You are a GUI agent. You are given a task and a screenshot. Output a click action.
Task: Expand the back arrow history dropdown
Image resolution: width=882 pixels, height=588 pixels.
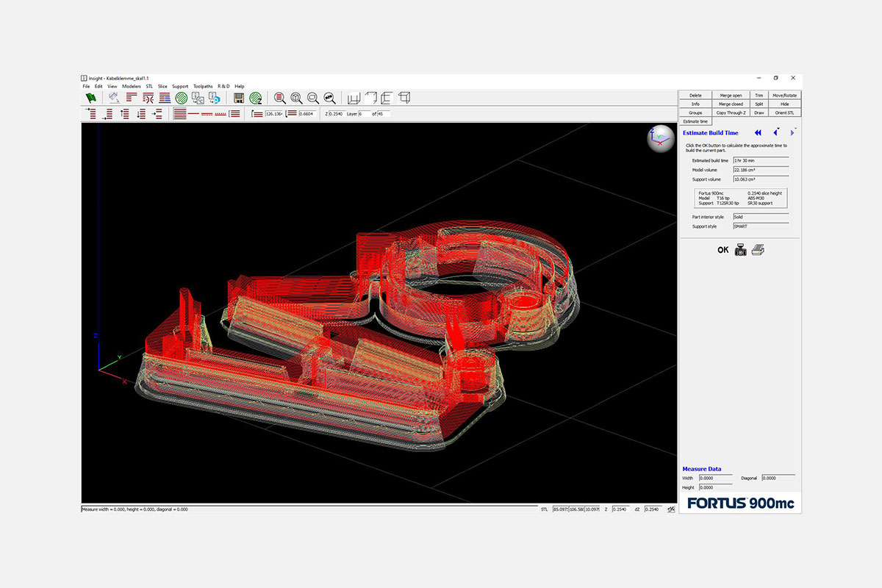click(778, 129)
